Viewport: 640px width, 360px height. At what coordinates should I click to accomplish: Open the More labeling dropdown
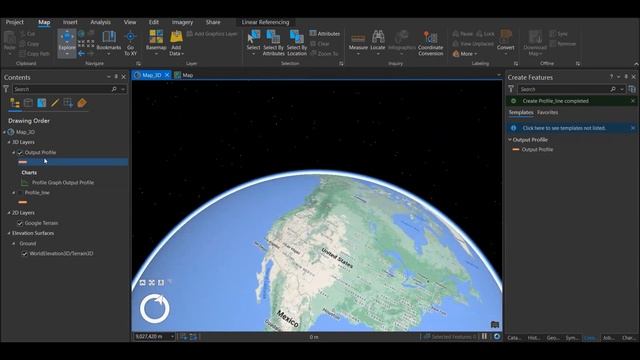pos(464,54)
